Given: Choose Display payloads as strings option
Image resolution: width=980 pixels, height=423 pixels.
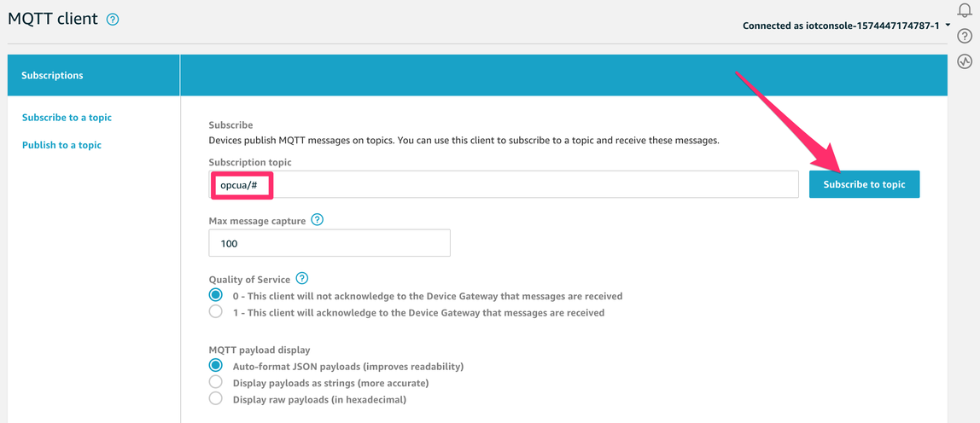Looking at the screenshot, I should point(216,382).
